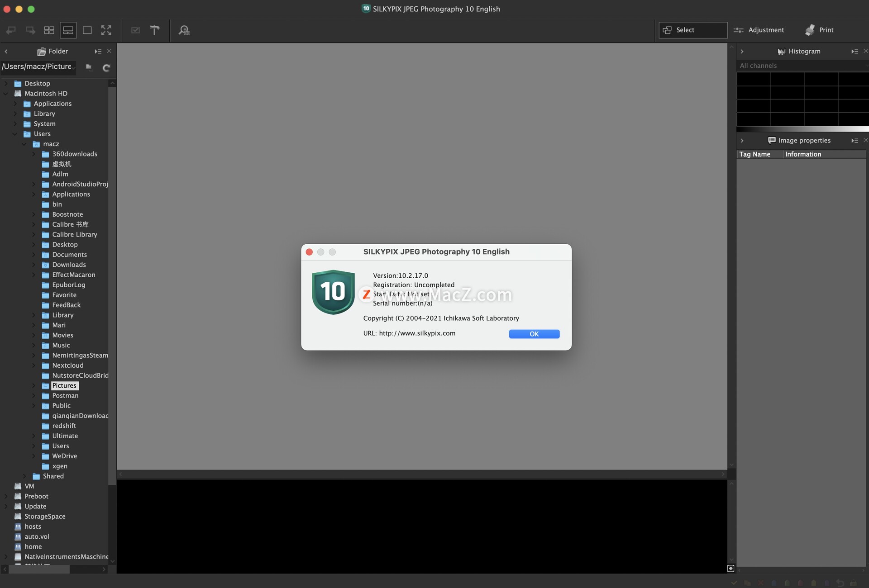Screen dimensions: 869x588
Task: Switch to single preview view mode
Action: click(87, 30)
